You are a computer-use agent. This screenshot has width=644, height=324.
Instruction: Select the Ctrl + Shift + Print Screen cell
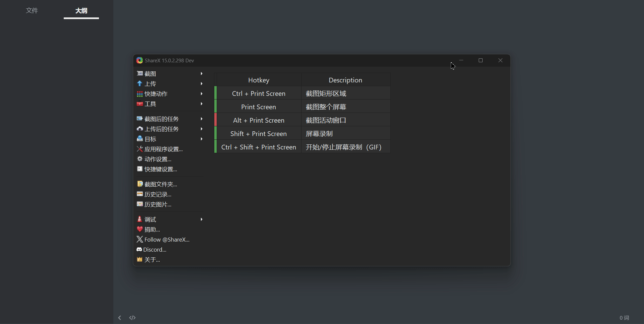[259, 147]
